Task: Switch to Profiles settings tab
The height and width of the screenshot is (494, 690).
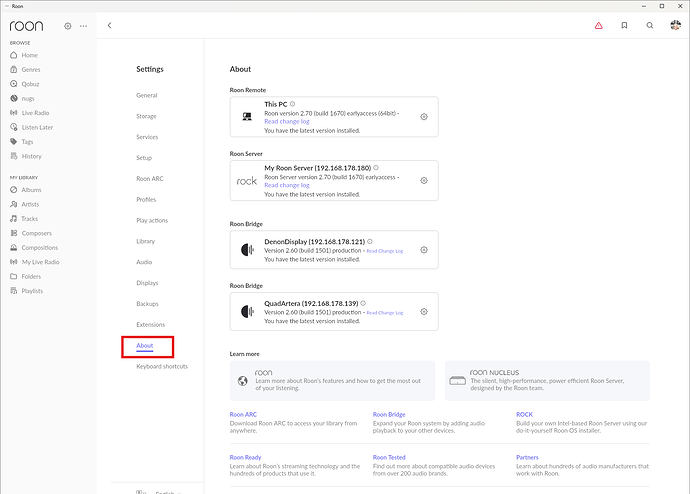Action: (146, 199)
